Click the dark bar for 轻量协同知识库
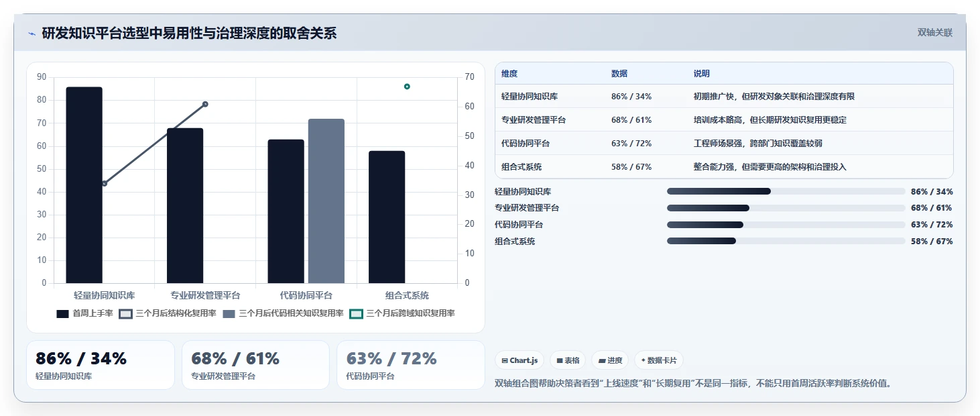 click(84, 185)
